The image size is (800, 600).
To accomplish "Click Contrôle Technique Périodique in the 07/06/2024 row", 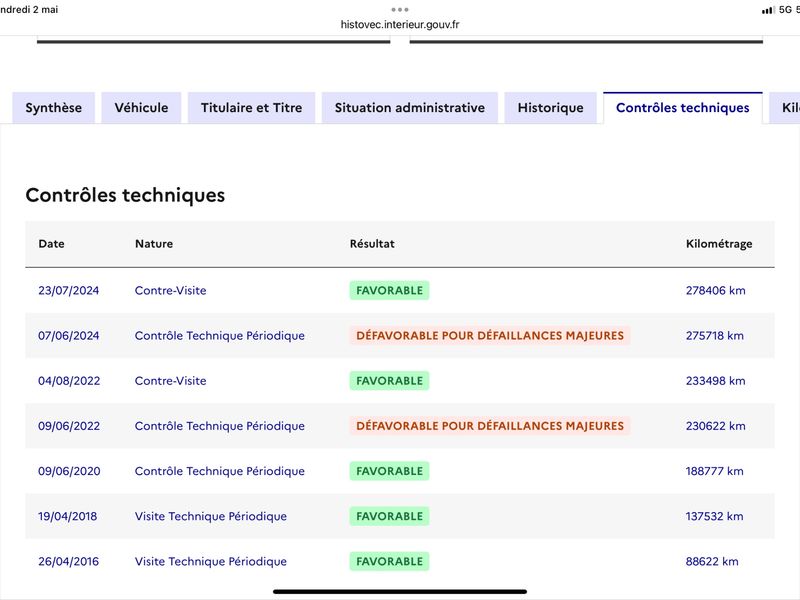I will tap(219, 336).
